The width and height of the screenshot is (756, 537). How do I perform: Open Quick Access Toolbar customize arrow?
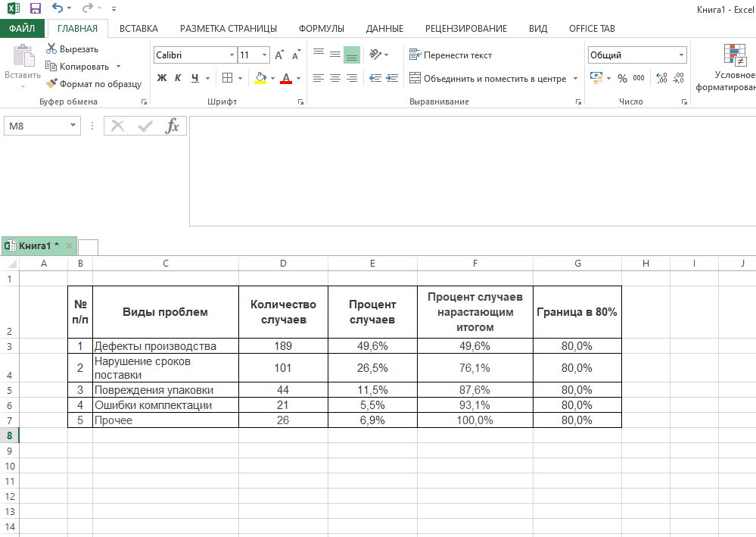(114, 8)
